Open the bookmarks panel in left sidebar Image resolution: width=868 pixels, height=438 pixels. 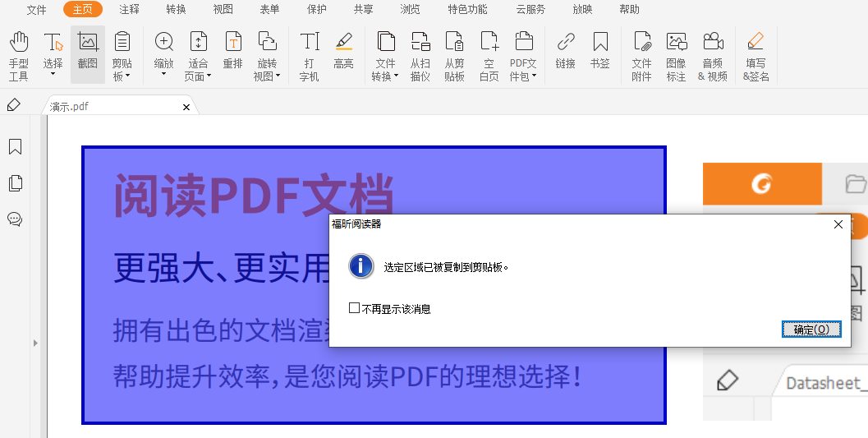pos(15,147)
